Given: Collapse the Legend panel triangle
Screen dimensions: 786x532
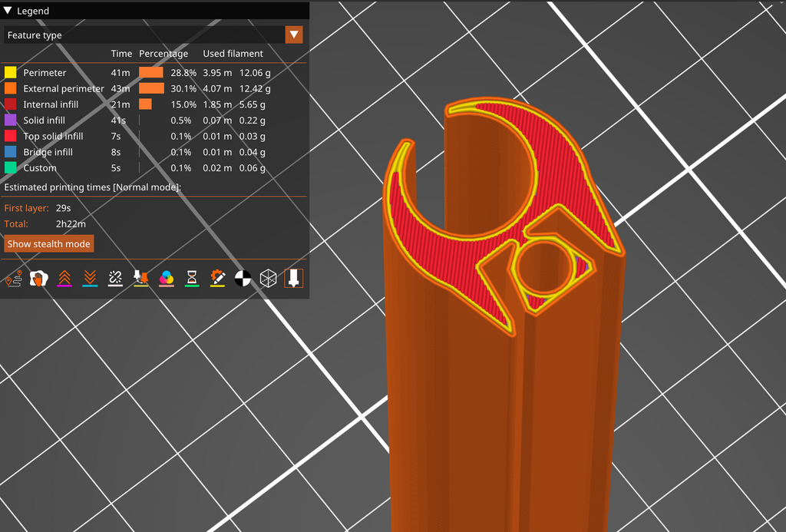Looking at the screenshot, I should tap(8, 11).
